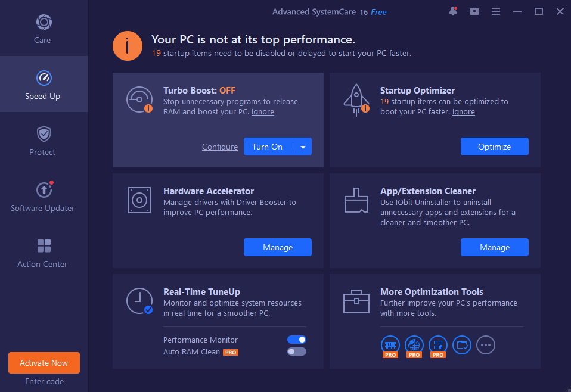This screenshot has width=571, height=392.
Task: Click the apps-with-trash-bin tool icon
Action: pos(438,344)
